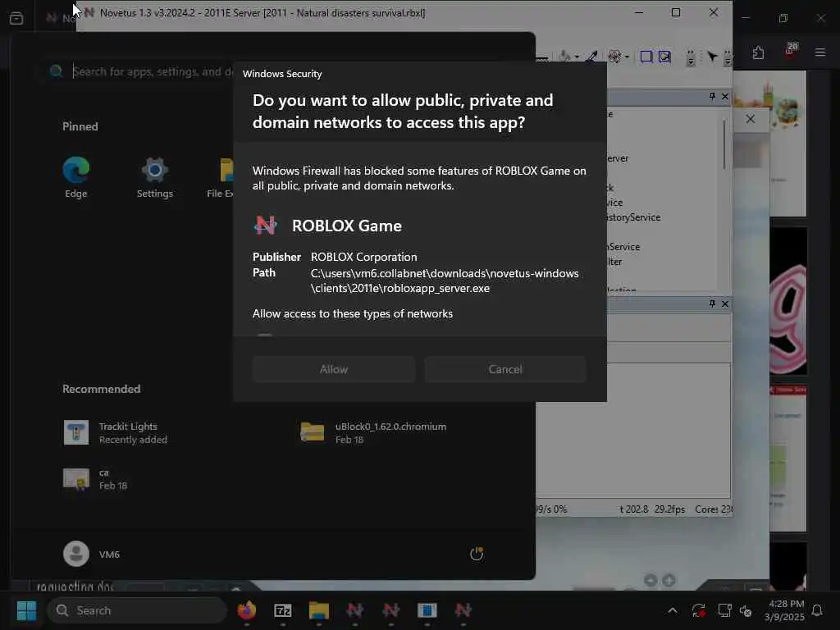840x630 pixels.
Task: Switch to the rightmost Novetus taskbar icon
Action: [x=463, y=610]
